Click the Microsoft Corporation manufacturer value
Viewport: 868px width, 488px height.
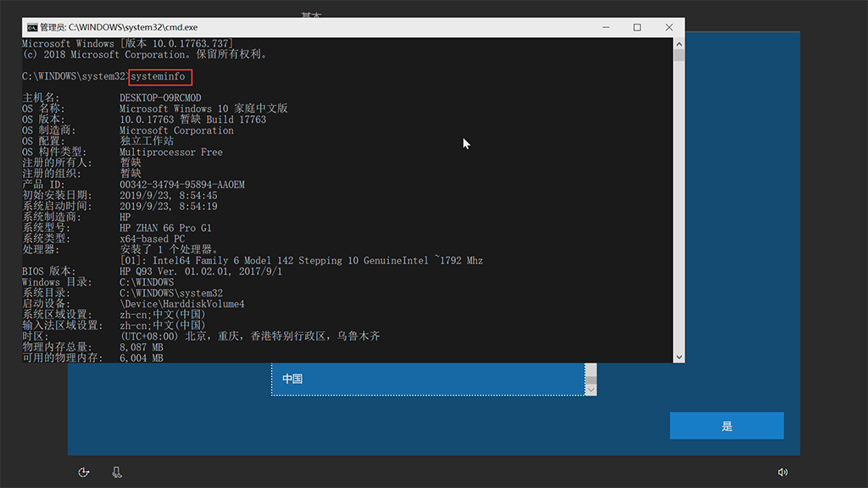pos(176,130)
